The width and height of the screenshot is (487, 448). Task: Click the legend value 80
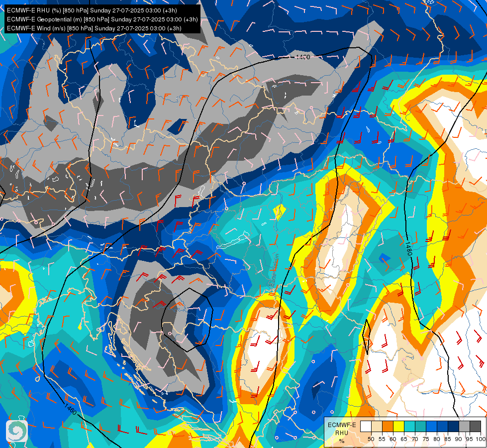437,439
